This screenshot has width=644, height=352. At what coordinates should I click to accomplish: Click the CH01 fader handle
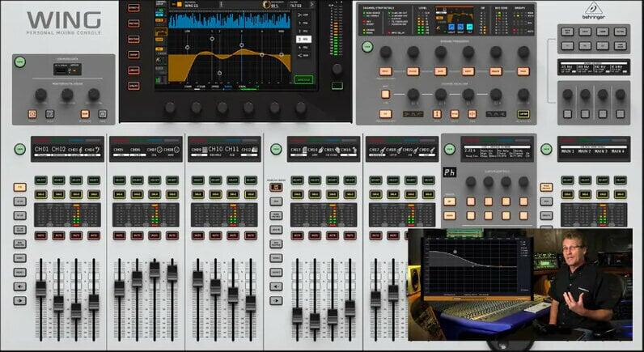[x=40, y=288]
